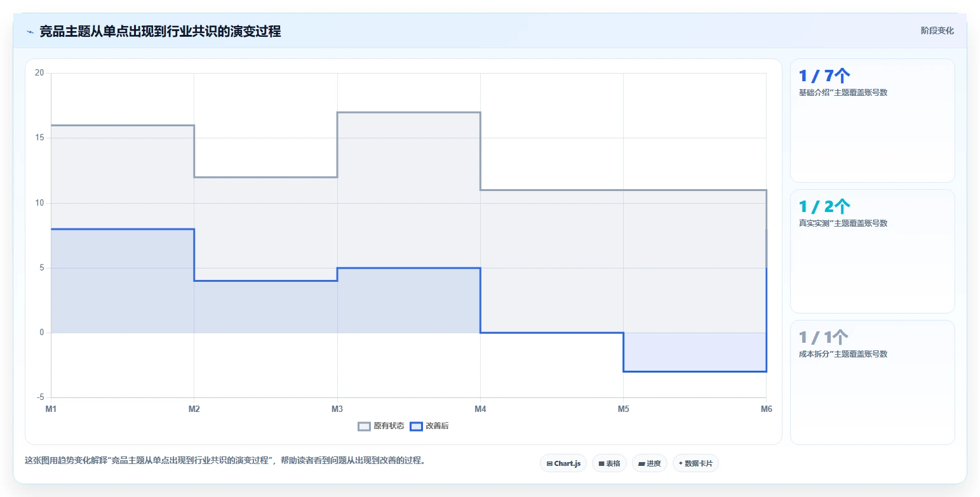Click the 数据卡片 tag
The height and width of the screenshot is (497, 980).
(695, 463)
